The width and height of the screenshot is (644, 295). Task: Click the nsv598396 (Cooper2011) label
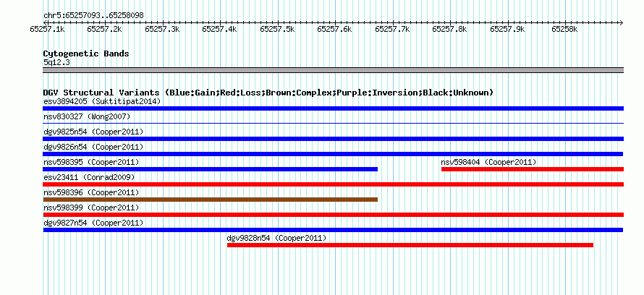[91, 192]
